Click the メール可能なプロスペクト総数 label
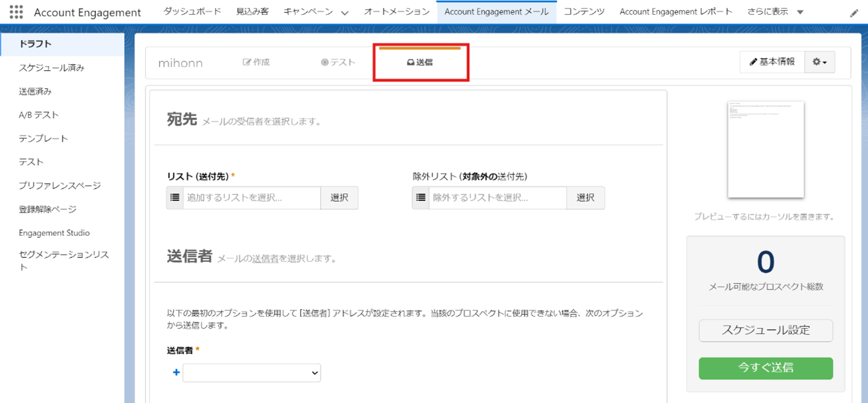 [766, 287]
